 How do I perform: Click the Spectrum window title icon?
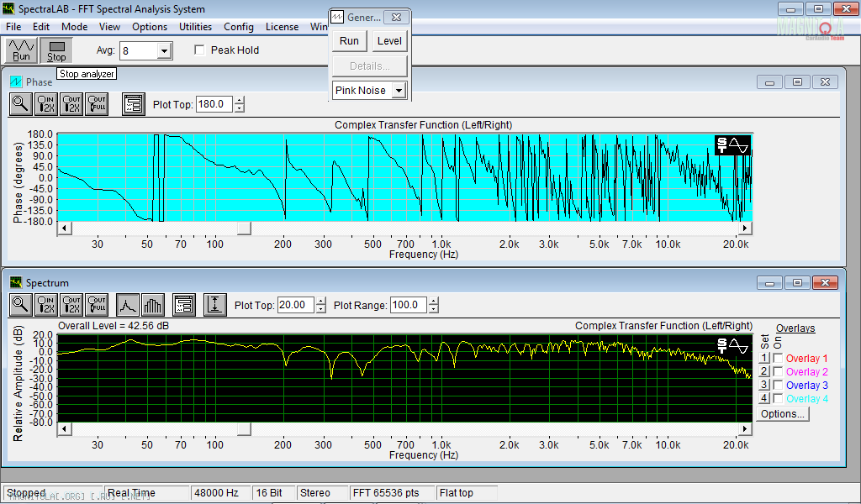coord(16,282)
